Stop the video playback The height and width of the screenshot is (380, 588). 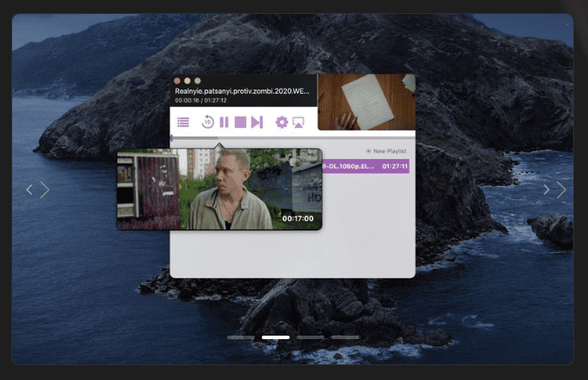pos(240,122)
